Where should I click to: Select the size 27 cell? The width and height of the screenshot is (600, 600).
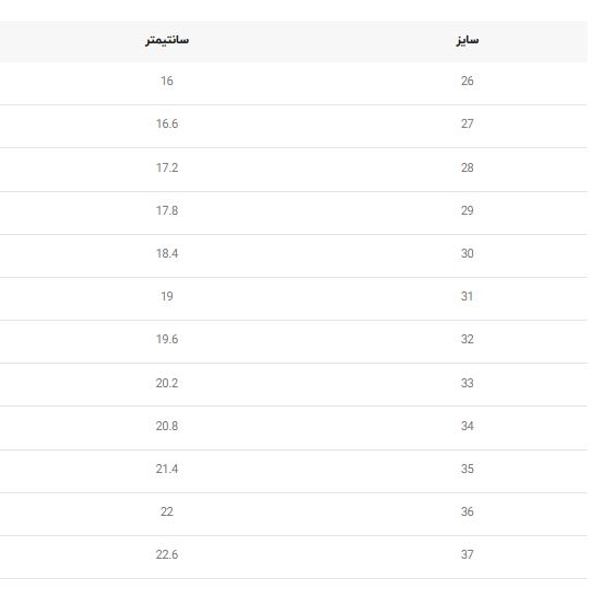467,124
